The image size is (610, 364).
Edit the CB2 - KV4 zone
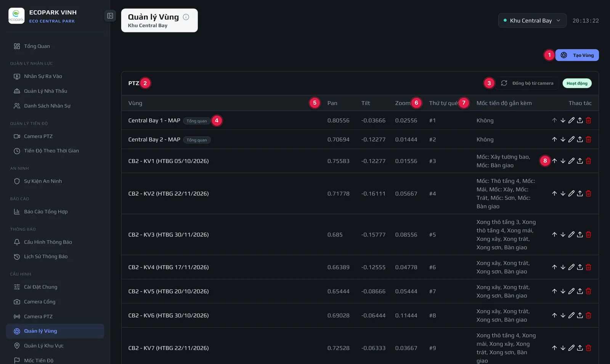(x=571, y=267)
